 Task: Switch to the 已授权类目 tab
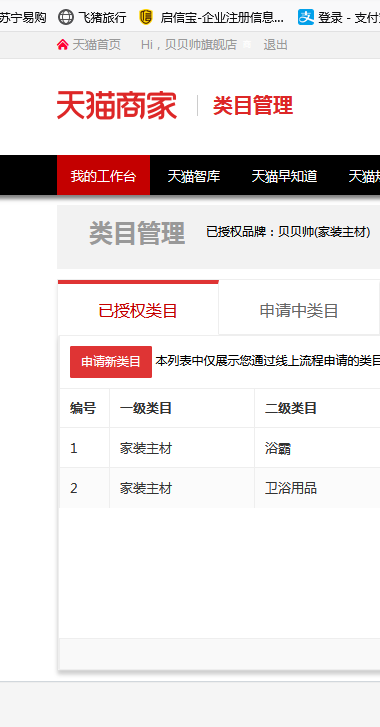[138, 309]
